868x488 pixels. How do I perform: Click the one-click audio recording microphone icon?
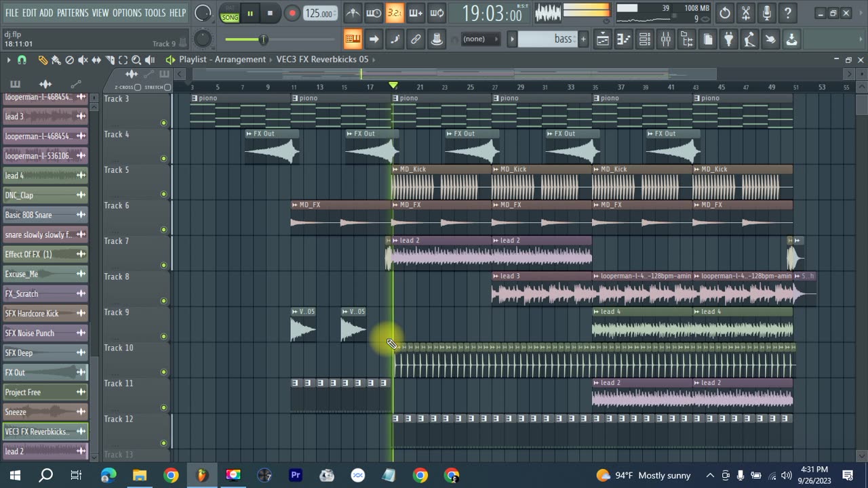pos(767,13)
